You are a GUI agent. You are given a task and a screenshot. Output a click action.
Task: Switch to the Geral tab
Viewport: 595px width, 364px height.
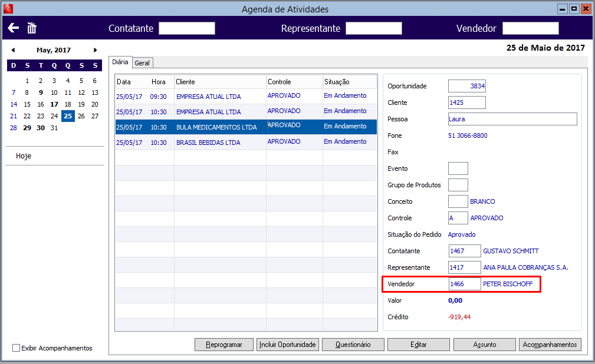[142, 63]
